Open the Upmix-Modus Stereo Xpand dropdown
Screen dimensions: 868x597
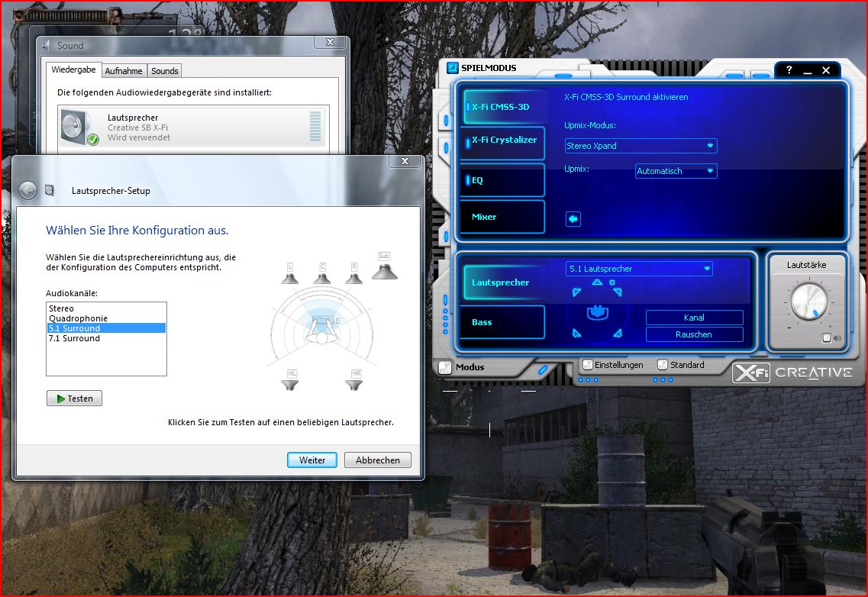tap(641, 146)
